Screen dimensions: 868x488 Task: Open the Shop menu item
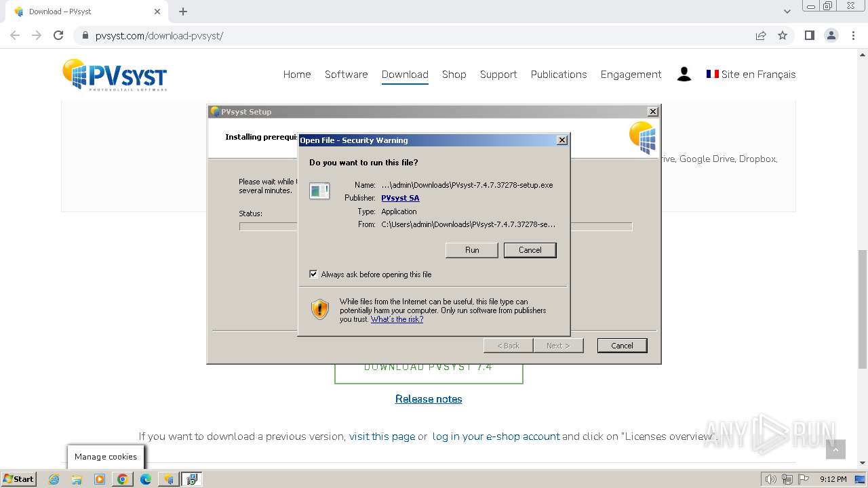click(x=454, y=75)
